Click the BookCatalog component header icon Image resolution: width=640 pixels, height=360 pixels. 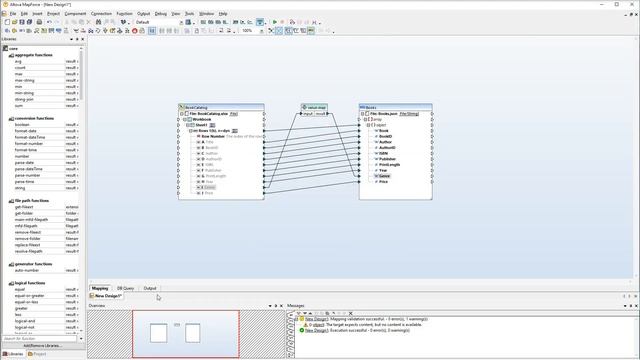[182, 107]
